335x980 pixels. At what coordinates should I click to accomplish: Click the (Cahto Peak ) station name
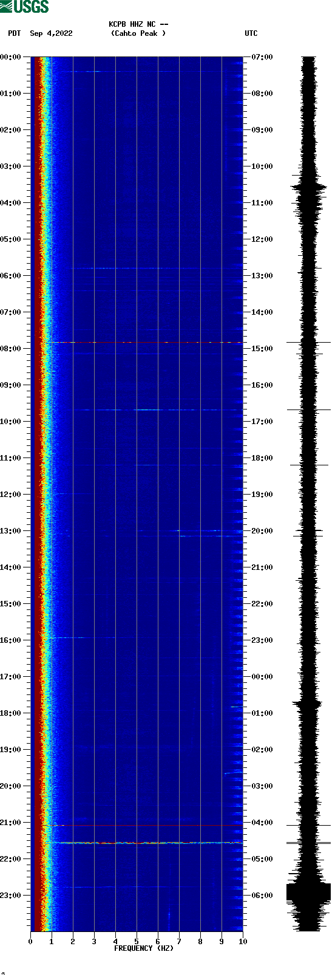(x=138, y=33)
